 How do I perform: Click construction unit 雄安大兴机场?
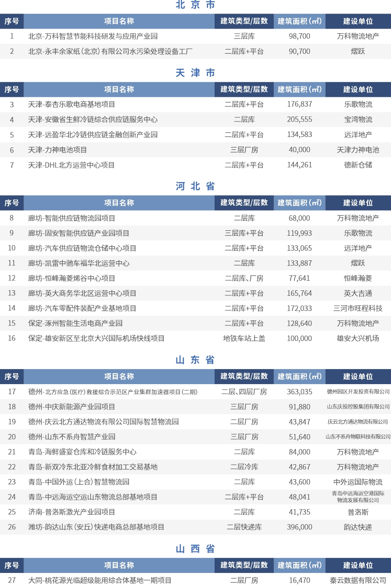(358, 338)
